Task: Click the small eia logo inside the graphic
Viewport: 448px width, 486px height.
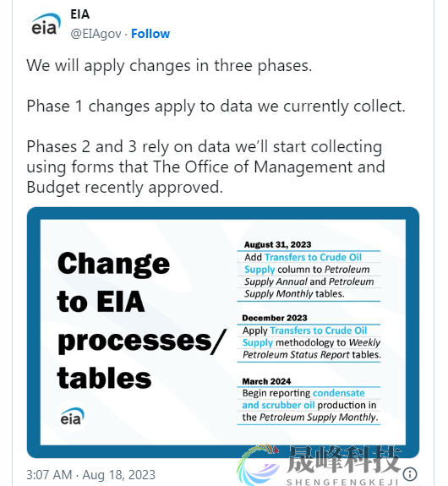Action: click(72, 416)
